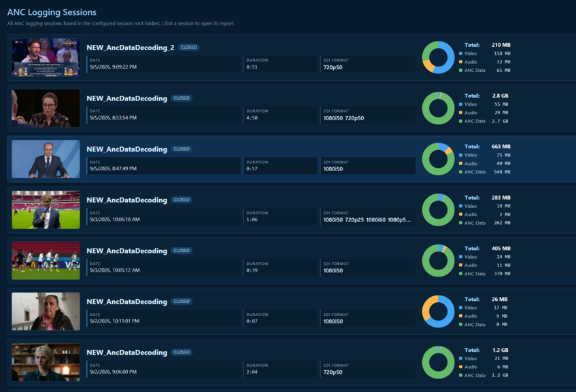Click the blue Video legend swatch in first session
Image resolution: width=576 pixels, height=392 pixels.
tap(460, 54)
